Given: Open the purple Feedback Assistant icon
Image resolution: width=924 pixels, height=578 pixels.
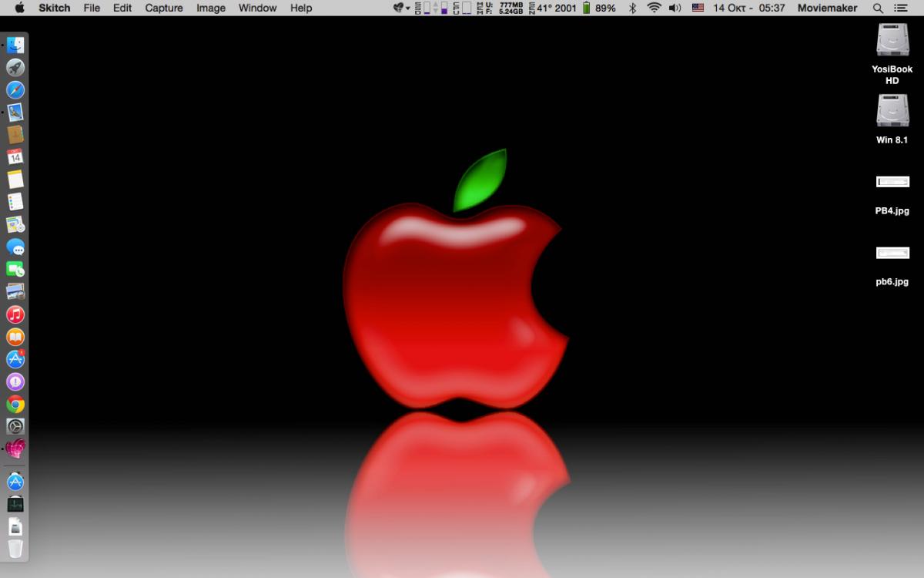Looking at the screenshot, I should (15, 381).
